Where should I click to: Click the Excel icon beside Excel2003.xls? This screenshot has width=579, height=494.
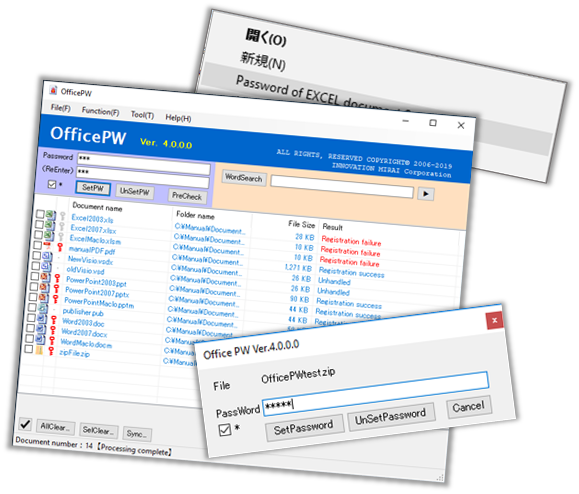click(51, 215)
